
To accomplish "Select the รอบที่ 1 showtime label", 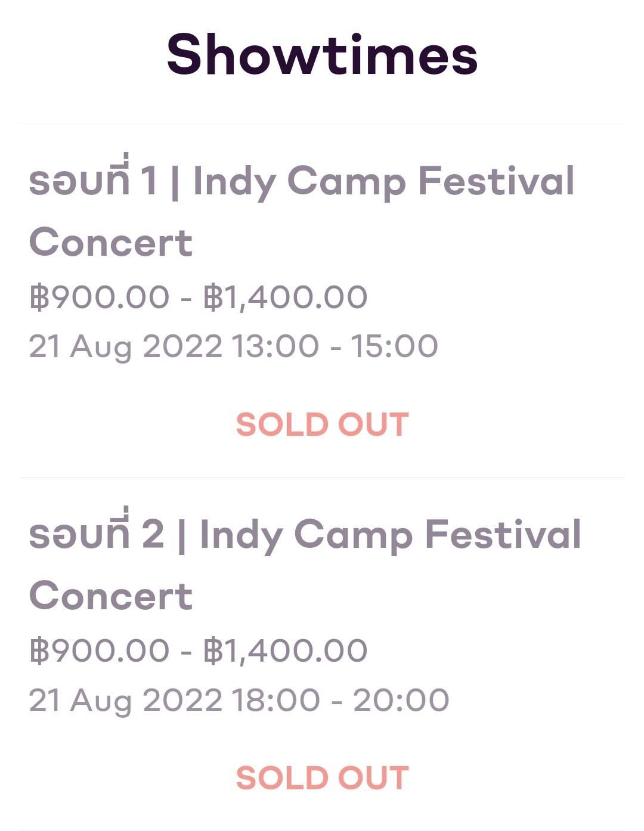I will 92,180.
